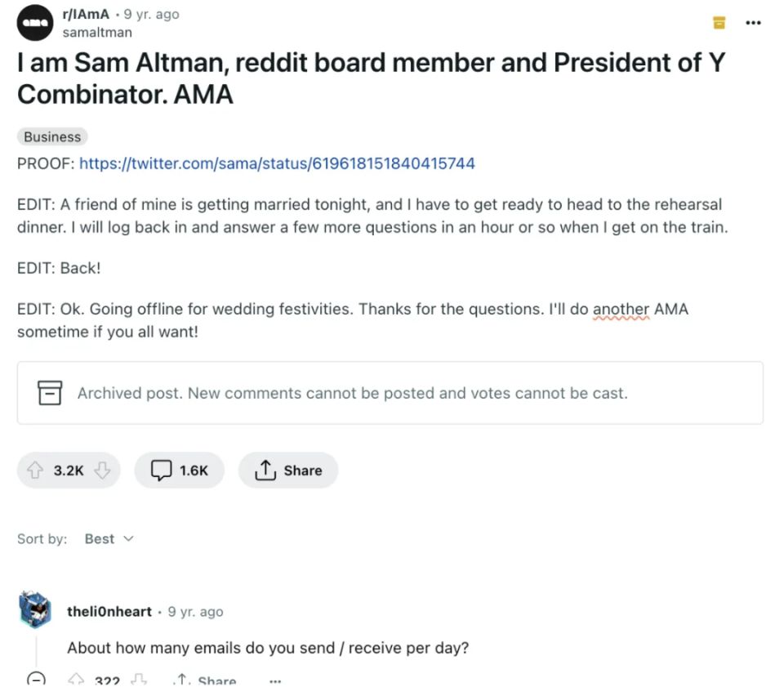The image size is (784, 687).
Task: Click the Share arrow icon on the post
Action: 265,470
